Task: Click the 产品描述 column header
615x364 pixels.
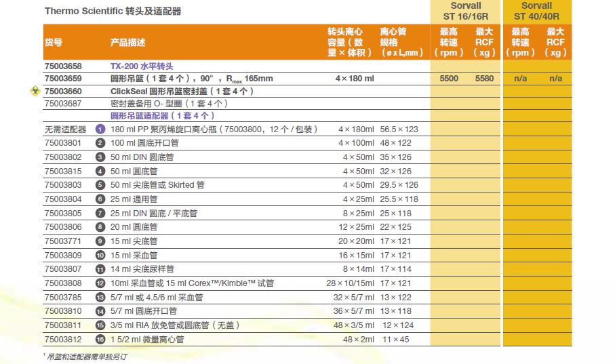Action: tap(127, 43)
